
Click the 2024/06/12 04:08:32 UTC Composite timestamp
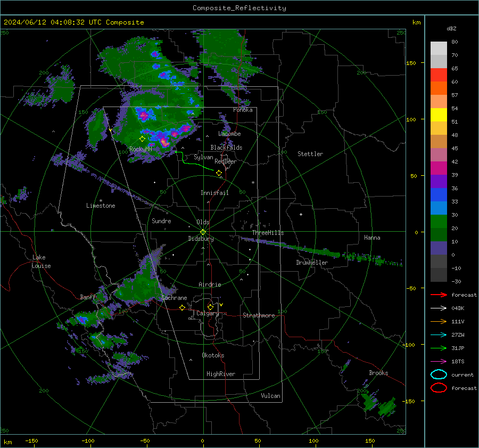click(73, 22)
